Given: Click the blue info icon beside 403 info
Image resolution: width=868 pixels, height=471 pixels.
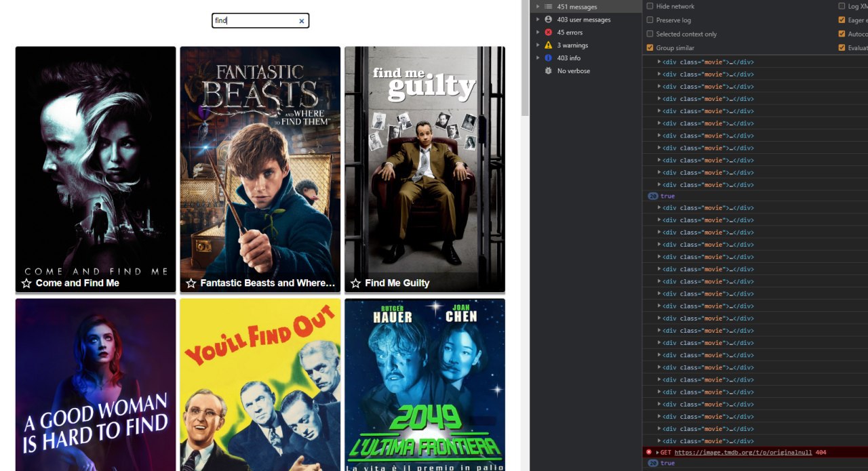Looking at the screenshot, I should click(x=549, y=58).
